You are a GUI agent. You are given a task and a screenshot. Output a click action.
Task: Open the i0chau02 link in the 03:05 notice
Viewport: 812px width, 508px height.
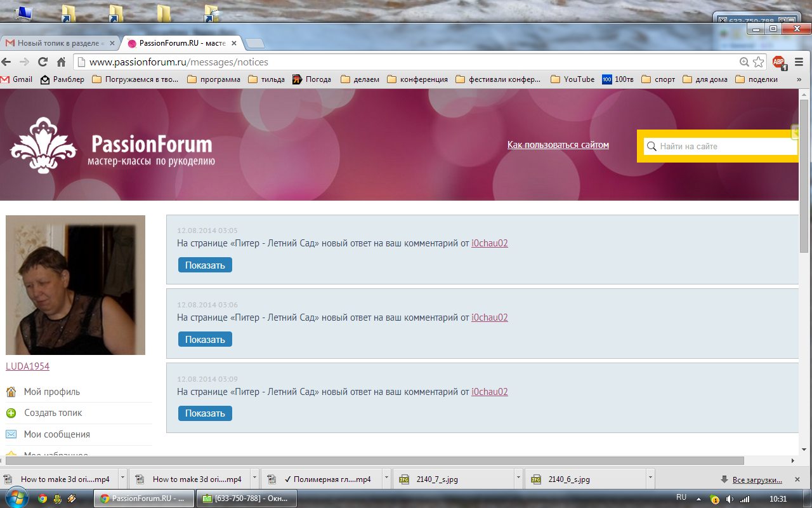click(490, 243)
